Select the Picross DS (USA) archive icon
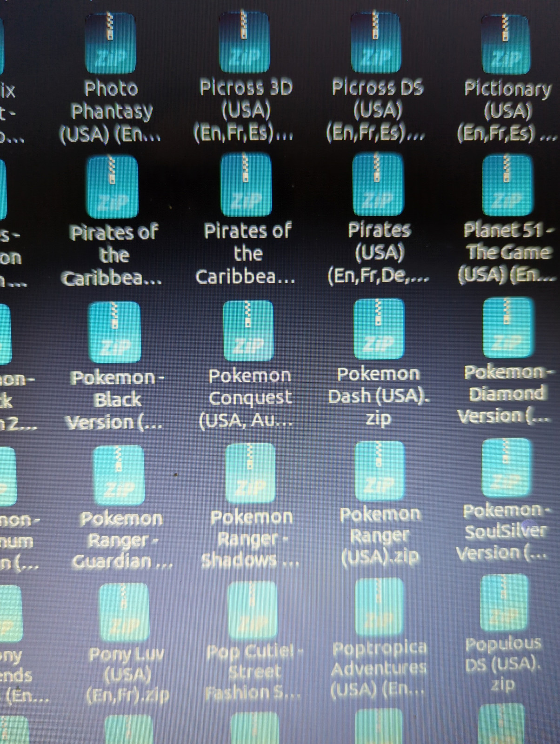 [376, 42]
